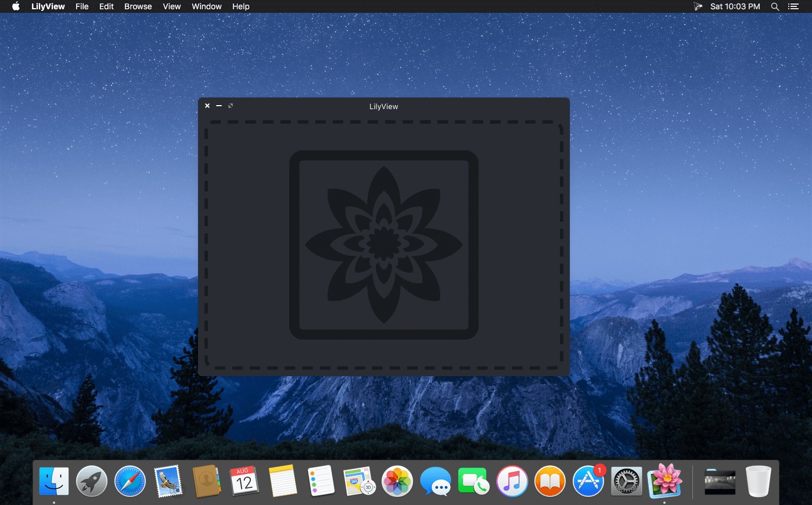Screen dimensions: 812x505
Task: Click the Spotlight search magnifier icon
Action: [x=775, y=6]
